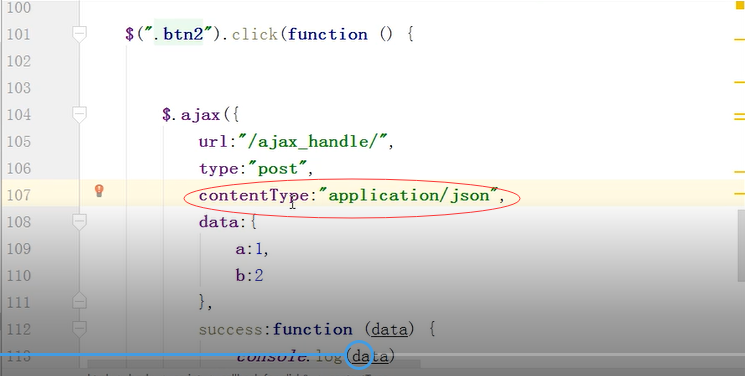Click the underlined data parameter on line 112
This screenshot has width=745, height=376.
coord(389,330)
